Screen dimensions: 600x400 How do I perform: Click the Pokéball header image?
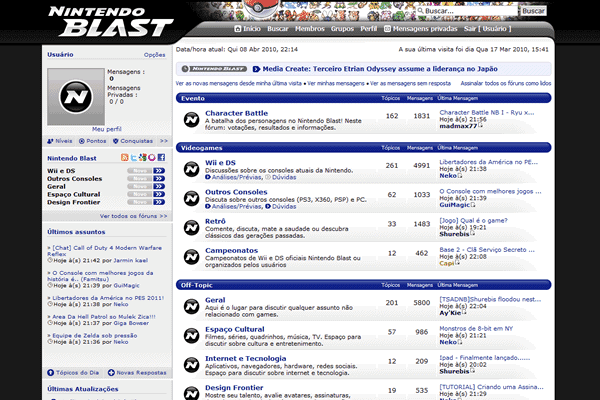[x=262, y=8]
